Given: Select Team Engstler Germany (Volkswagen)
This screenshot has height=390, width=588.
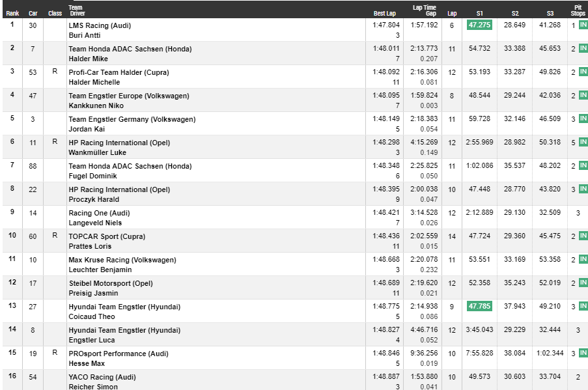Looking at the screenshot, I should tap(132, 119).
